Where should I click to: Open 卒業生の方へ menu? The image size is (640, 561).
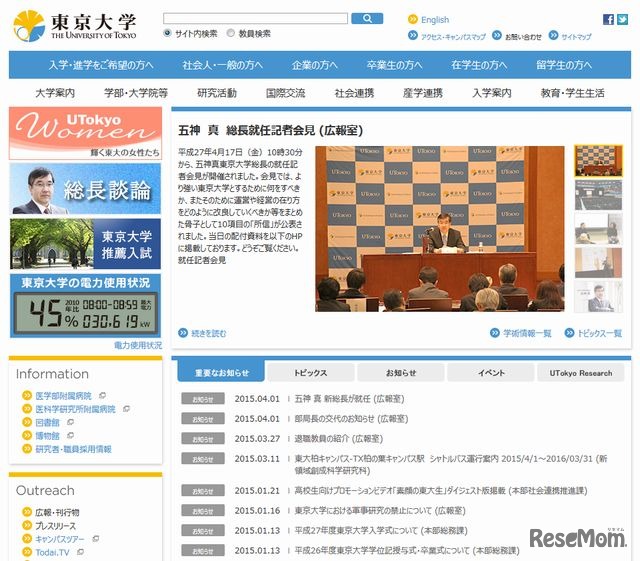click(x=394, y=65)
